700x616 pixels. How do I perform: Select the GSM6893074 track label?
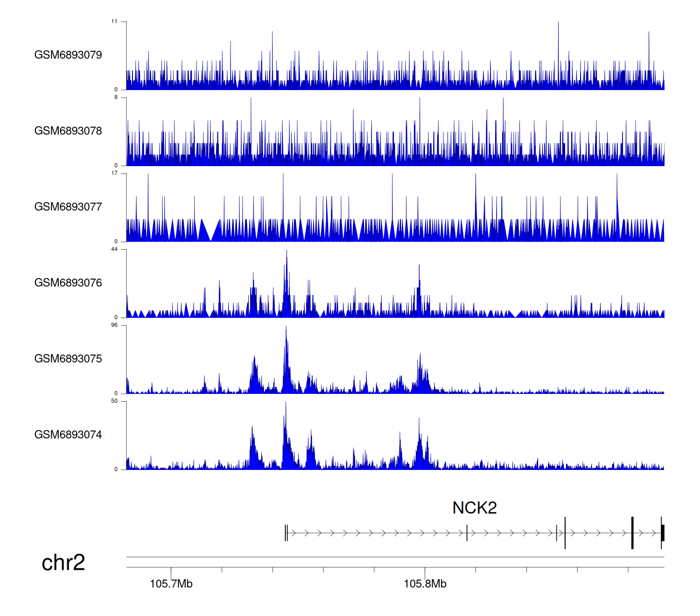[68, 435]
